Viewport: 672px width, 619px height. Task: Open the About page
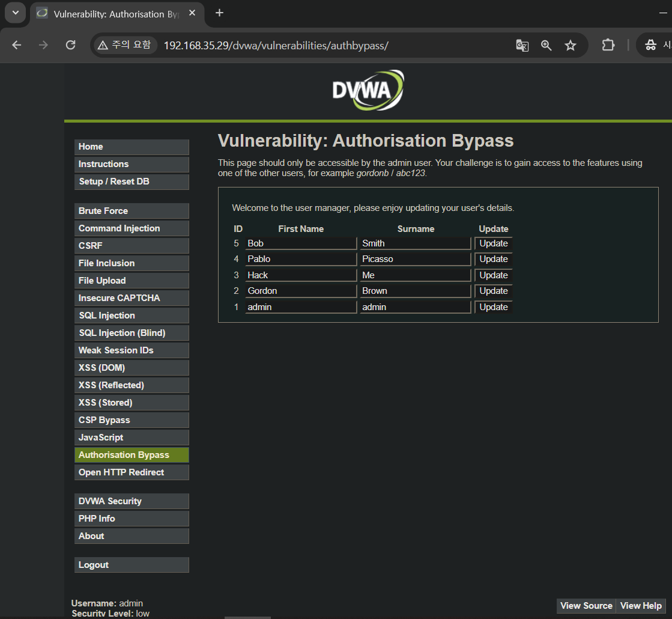click(132, 536)
